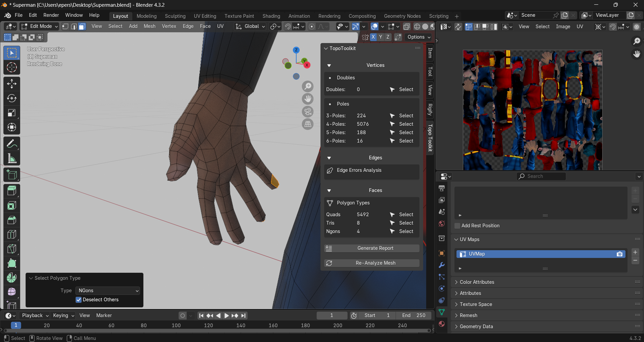Select the Smooth tool
644x342 pixels.
(12, 292)
